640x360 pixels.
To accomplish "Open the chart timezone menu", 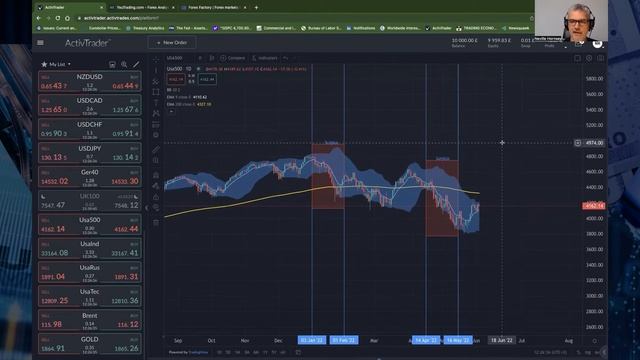I will [551, 352].
